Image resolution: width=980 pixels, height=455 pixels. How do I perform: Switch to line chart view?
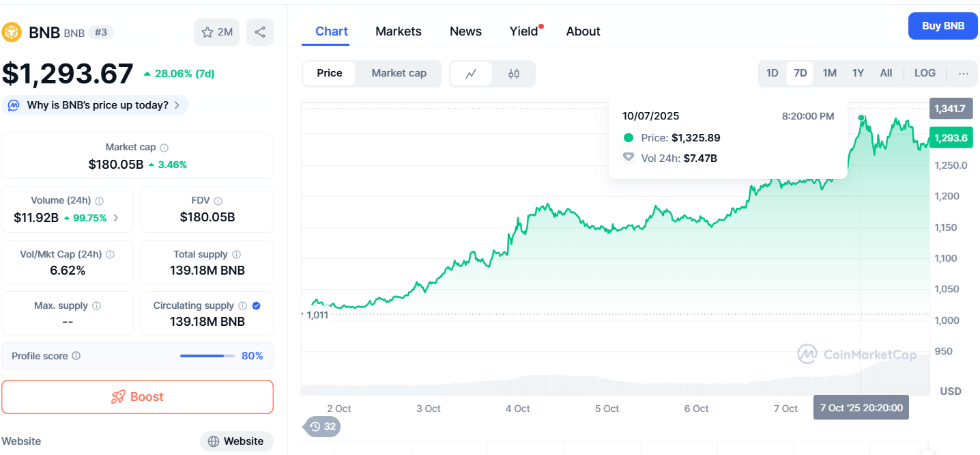coord(471,74)
